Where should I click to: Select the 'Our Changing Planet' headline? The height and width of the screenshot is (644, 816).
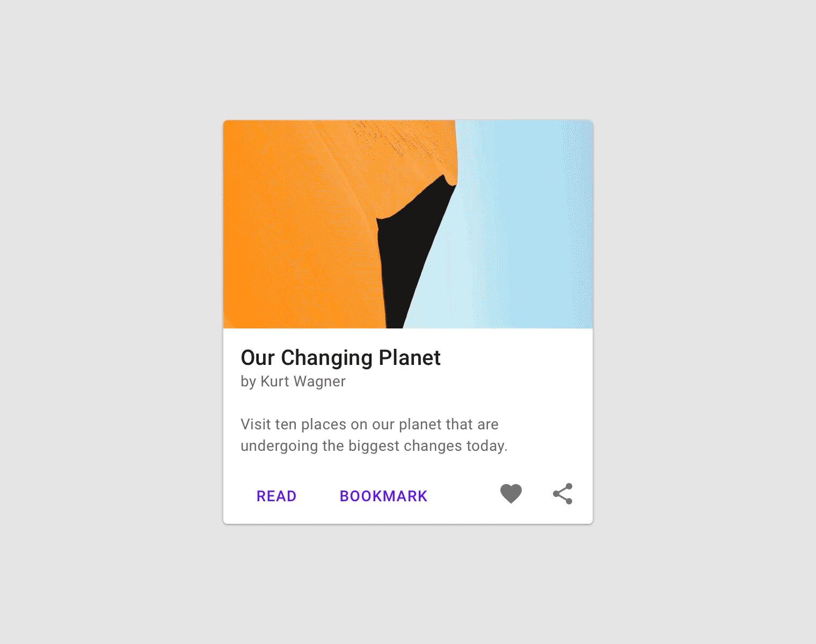[340, 358]
